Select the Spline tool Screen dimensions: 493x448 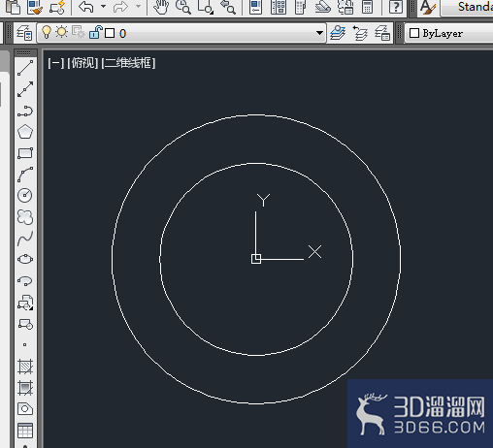[25, 239]
